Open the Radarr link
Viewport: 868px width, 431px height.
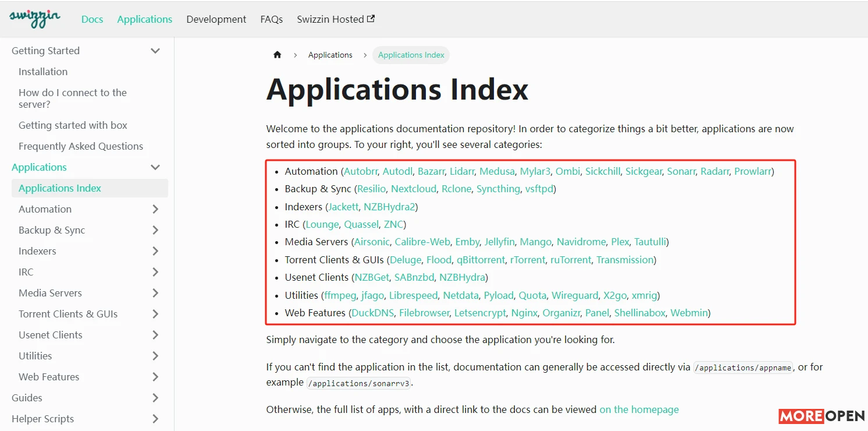coord(715,171)
